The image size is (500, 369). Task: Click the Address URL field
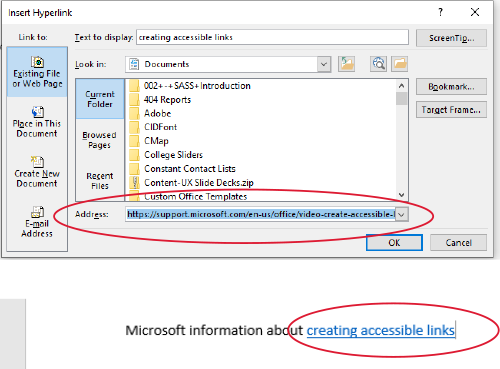261,214
